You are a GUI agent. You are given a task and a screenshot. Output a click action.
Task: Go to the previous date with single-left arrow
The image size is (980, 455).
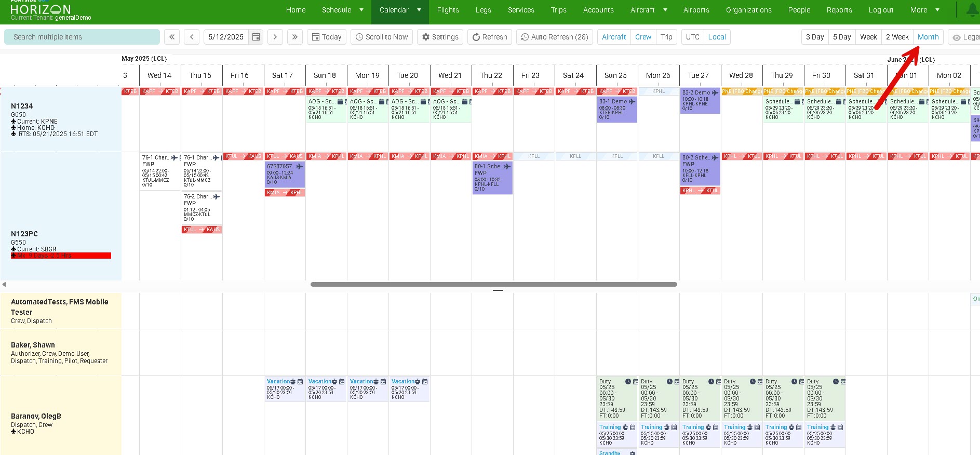(x=192, y=37)
